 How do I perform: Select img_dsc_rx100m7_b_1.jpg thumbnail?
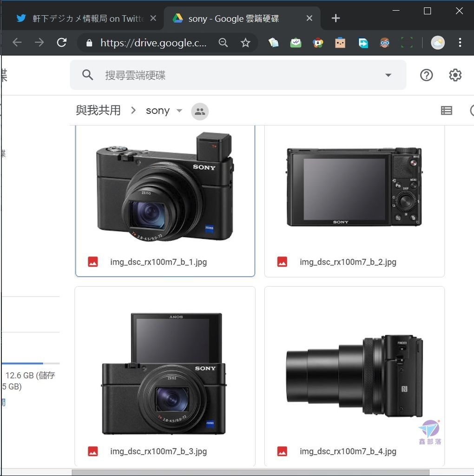pos(165,187)
